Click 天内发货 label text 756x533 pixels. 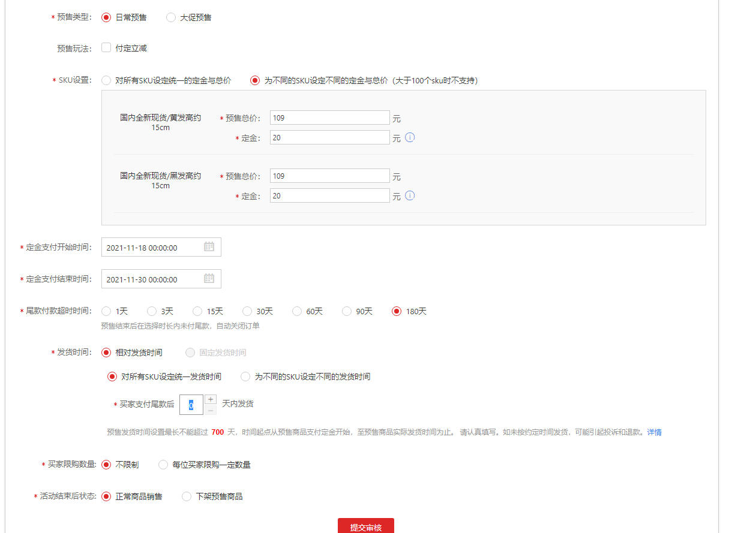238,403
